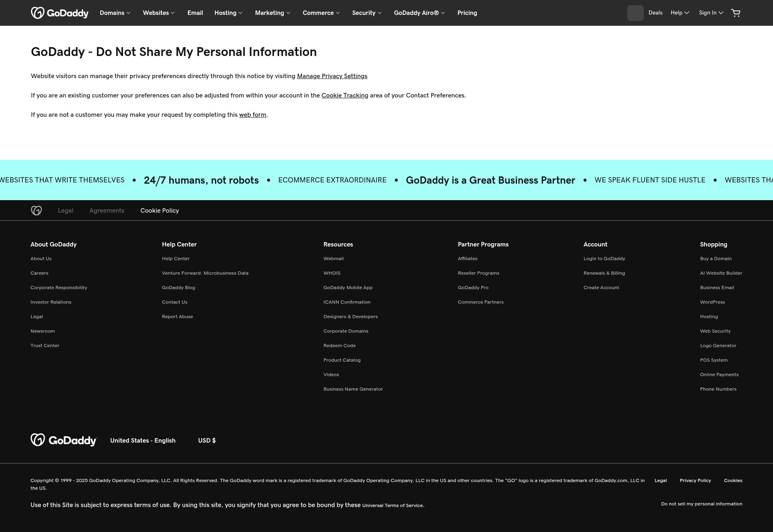Image resolution: width=773 pixels, height=532 pixels.
Task: Open Venture Forward: Microbusiness Data link
Action: 205,273
